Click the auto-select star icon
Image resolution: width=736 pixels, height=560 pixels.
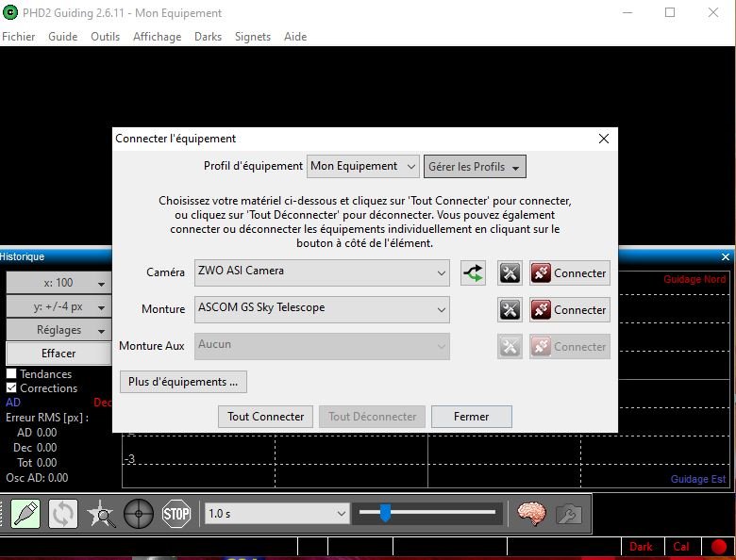[x=101, y=514]
